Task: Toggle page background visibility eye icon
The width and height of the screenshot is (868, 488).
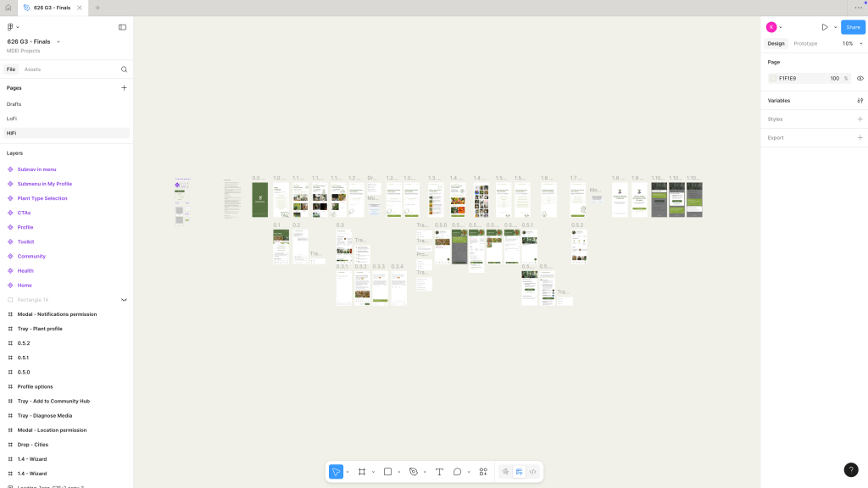Action: (860, 78)
